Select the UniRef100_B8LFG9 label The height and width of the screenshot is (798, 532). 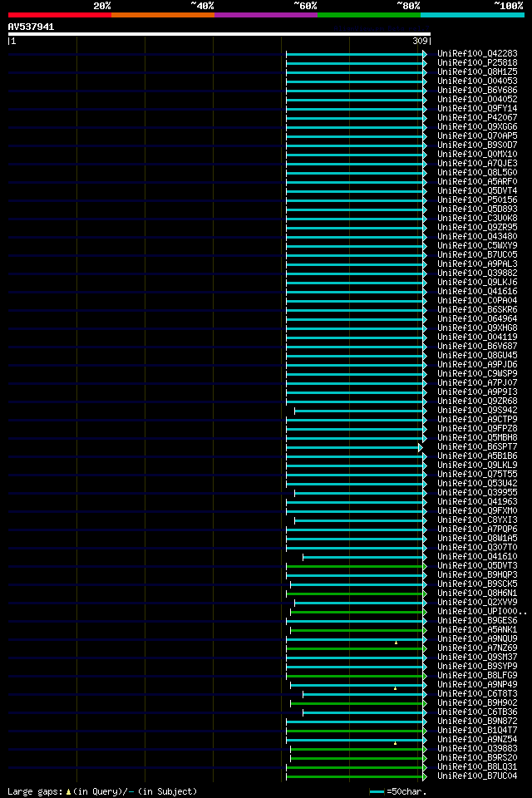point(477,675)
